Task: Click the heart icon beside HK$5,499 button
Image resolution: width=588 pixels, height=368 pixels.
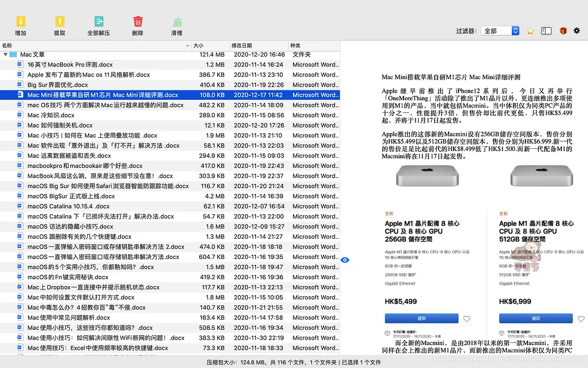Action: 467,319
